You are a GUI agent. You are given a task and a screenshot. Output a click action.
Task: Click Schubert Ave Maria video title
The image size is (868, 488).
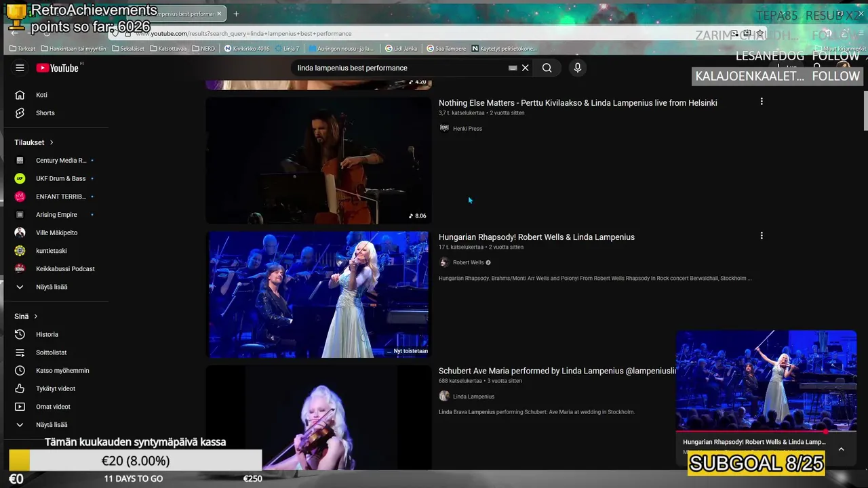(x=557, y=371)
